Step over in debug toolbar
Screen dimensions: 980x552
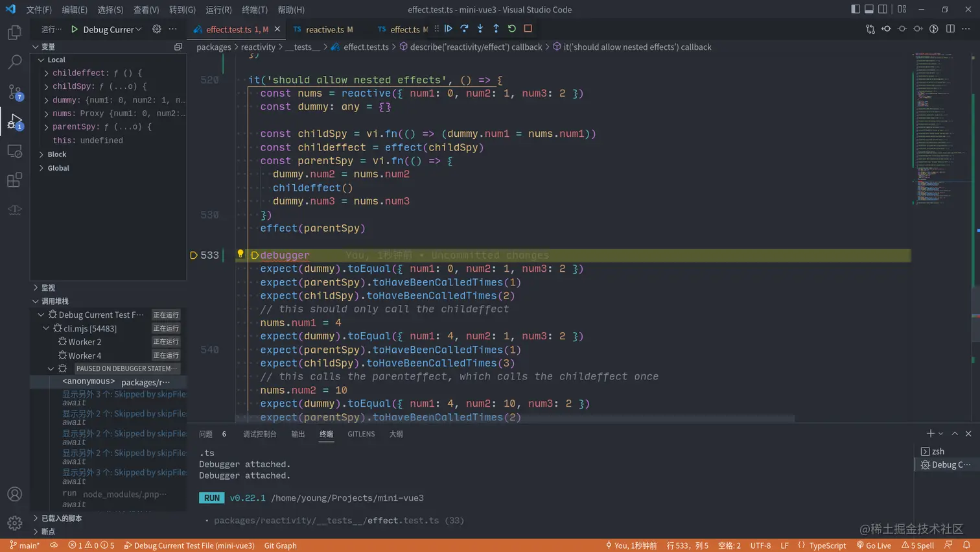[x=464, y=29]
